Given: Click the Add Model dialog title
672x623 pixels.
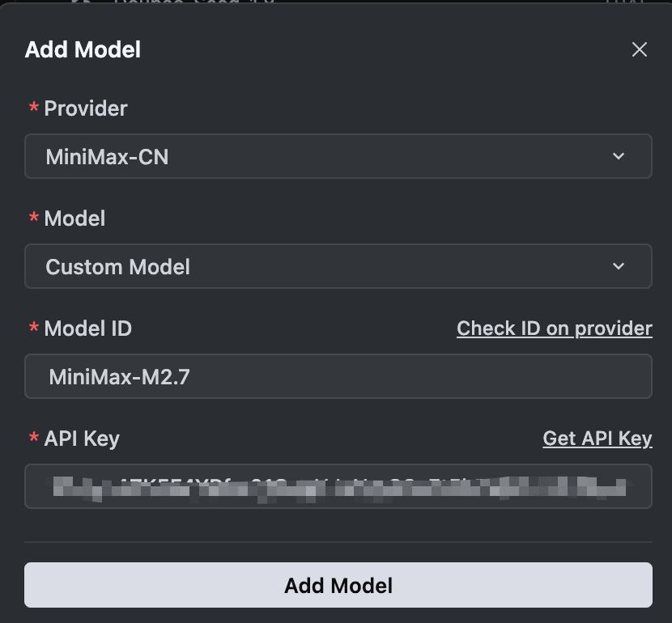Looking at the screenshot, I should (82, 49).
